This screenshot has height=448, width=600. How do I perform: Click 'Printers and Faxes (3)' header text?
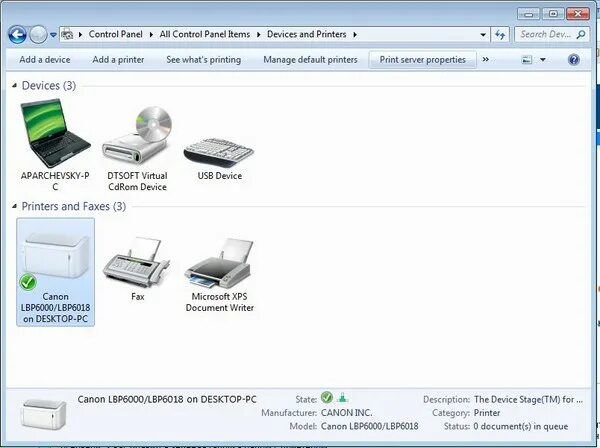73,206
